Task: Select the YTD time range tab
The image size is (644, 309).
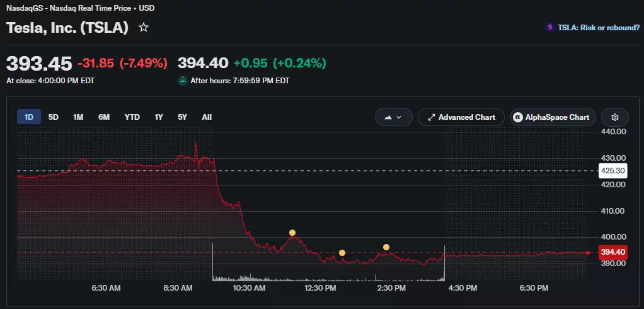Action: coord(132,117)
